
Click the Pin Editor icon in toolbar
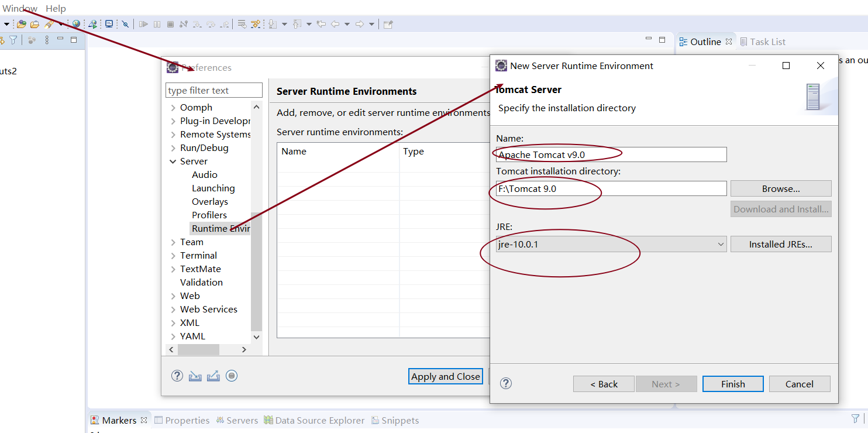click(x=388, y=24)
